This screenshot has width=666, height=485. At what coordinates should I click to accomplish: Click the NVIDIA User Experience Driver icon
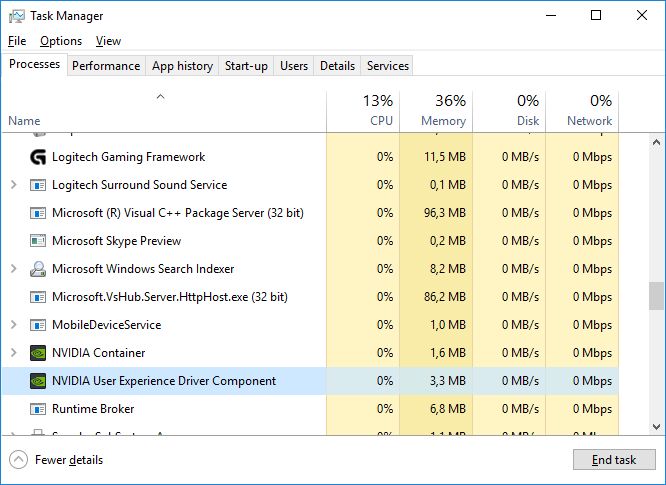(x=38, y=381)
